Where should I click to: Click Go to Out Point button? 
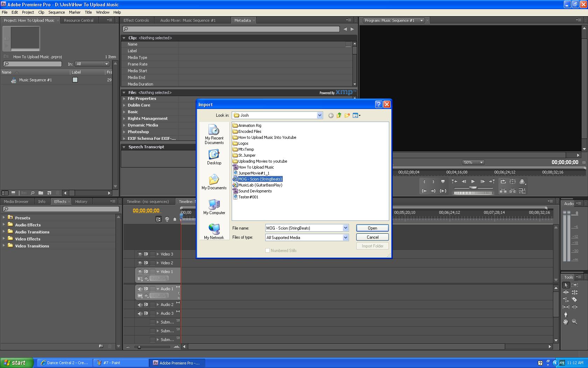tap(433, 191)
